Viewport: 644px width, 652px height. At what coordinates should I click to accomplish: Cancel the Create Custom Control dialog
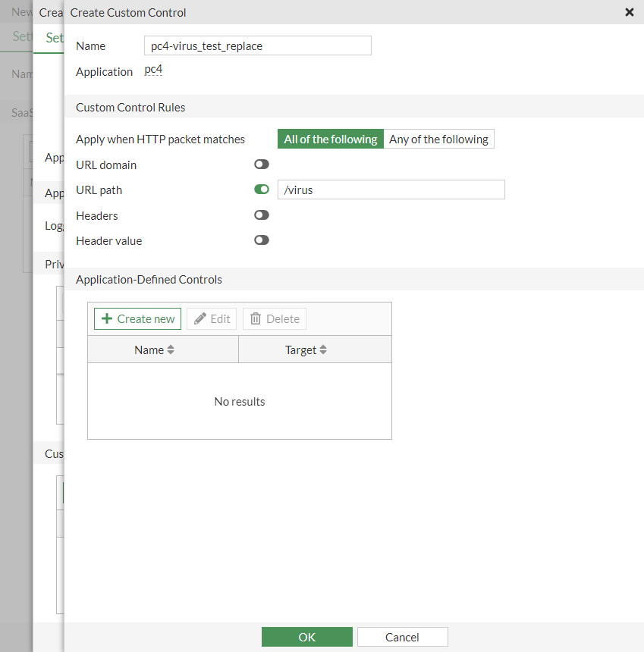402,636
